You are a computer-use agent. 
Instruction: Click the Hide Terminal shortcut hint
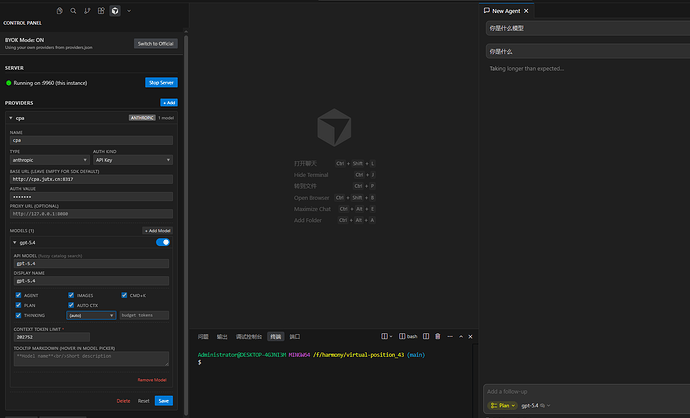pyautogui.click(x=311, y=175)
